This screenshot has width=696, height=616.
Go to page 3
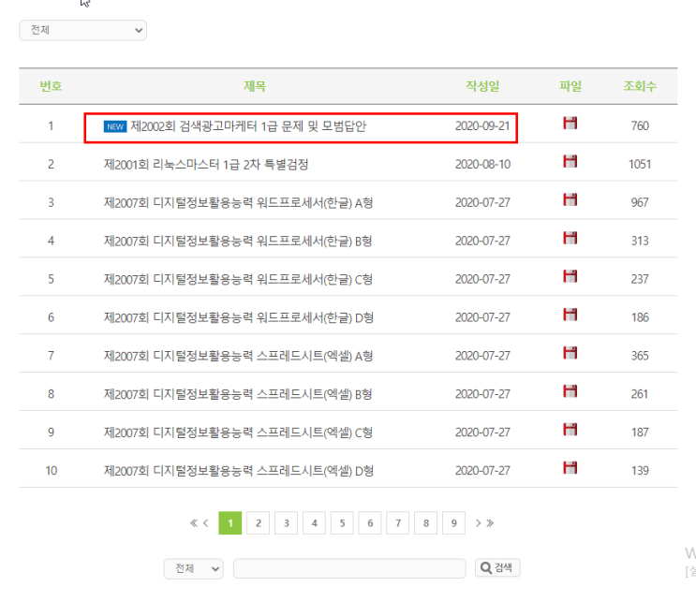coord(287,523)
